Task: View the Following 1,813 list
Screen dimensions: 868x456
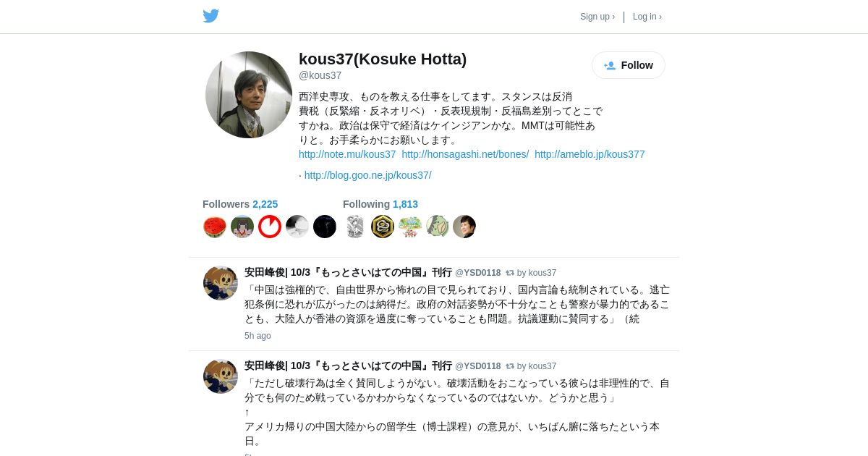Action: pos(380,204)
